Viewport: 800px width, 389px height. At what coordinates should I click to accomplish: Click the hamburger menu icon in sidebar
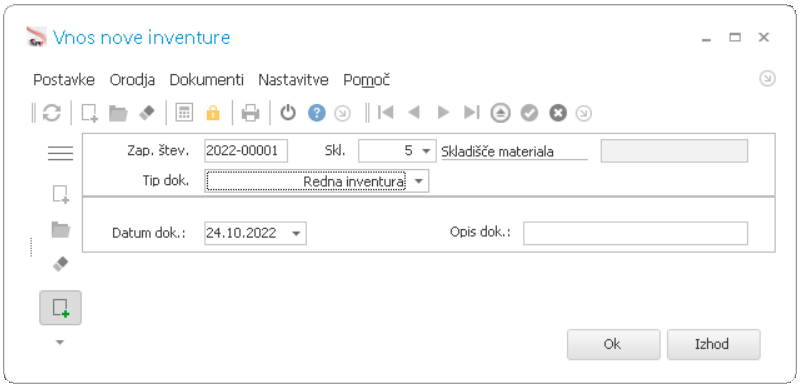(61, 153)
